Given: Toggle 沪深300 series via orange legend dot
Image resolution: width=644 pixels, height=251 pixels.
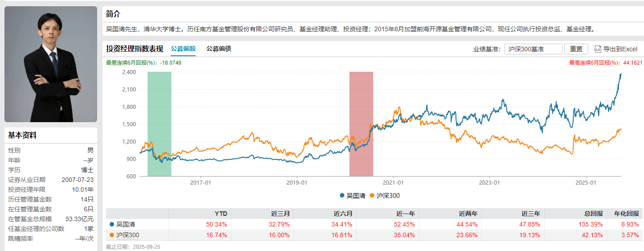Looking at the screenshot, I should pos(372,195).
